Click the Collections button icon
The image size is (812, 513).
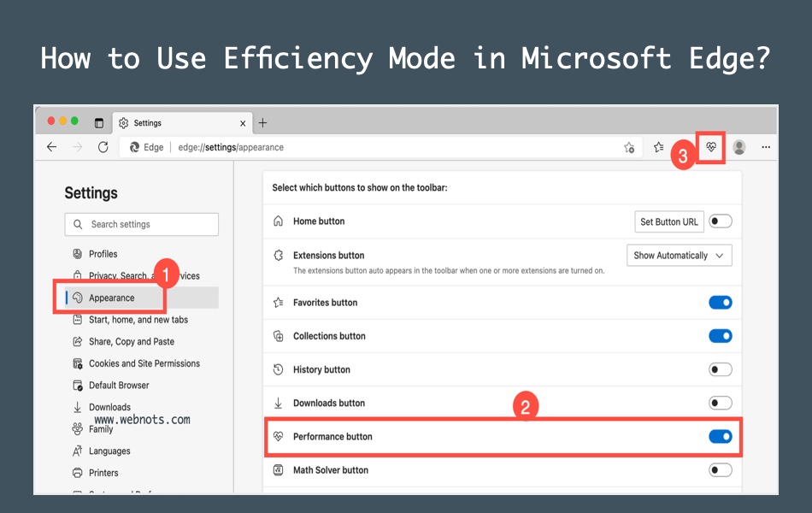278,336
